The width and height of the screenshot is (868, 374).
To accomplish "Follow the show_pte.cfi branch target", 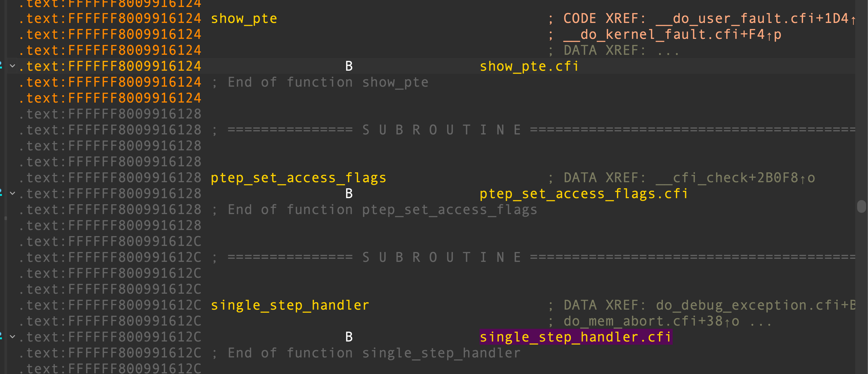I will click(x=529, y=66).
